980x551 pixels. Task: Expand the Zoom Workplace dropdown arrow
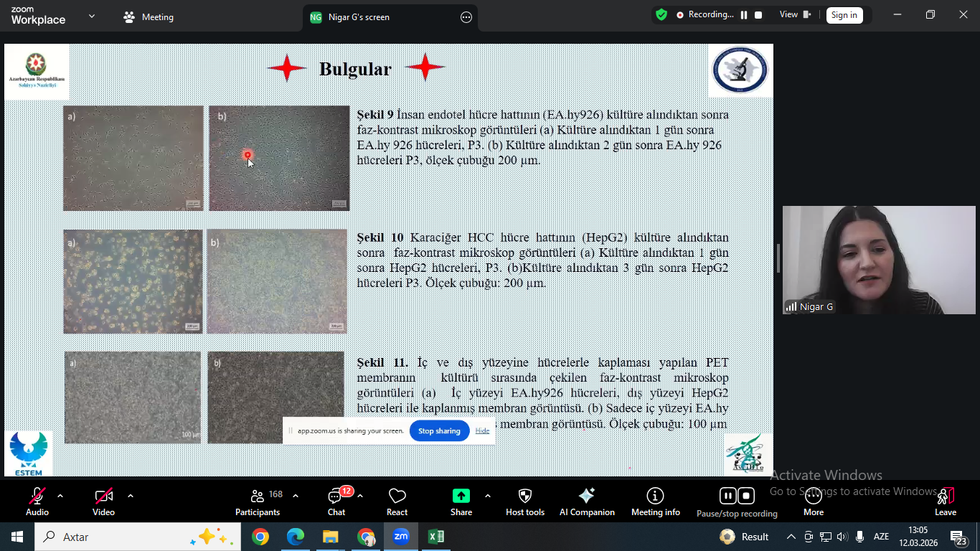tap(91, 17)
